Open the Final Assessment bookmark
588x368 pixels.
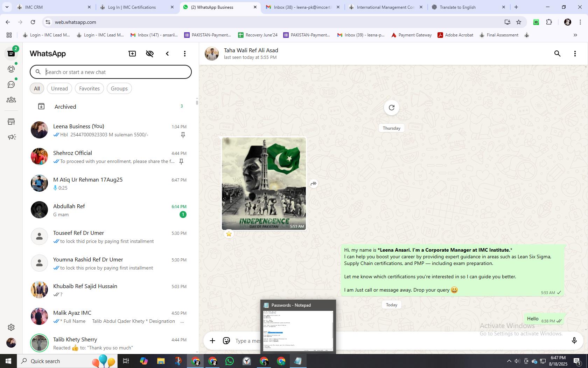[499, 35]
